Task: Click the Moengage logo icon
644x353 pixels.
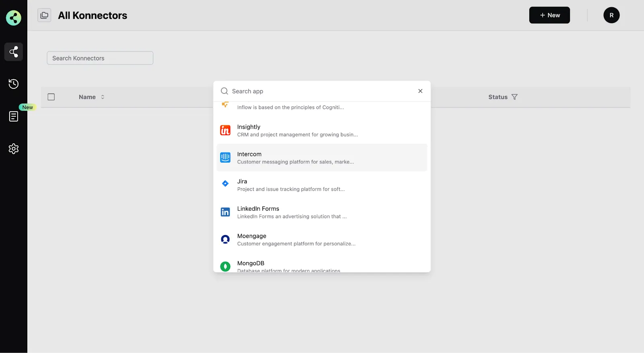Action: tap(225, 239)
